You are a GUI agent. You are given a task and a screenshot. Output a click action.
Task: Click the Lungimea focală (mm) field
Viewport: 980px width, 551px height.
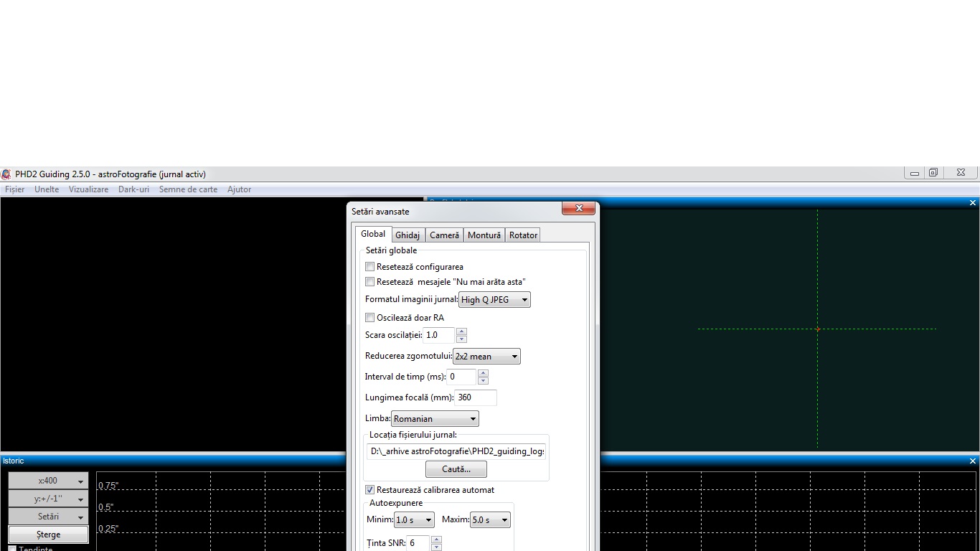[x=476, y=397]
